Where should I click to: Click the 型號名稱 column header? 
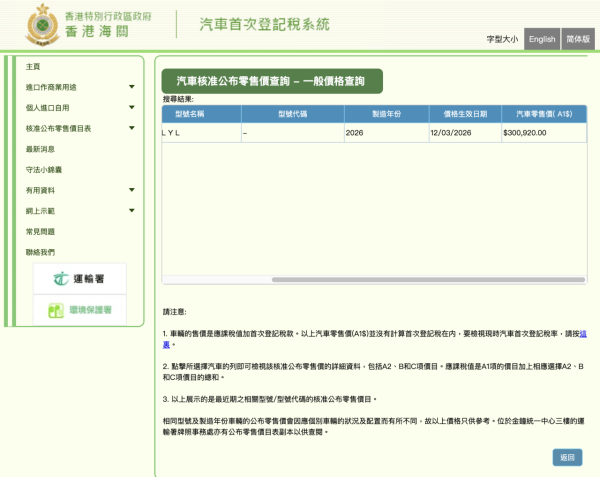coord(201,114)
